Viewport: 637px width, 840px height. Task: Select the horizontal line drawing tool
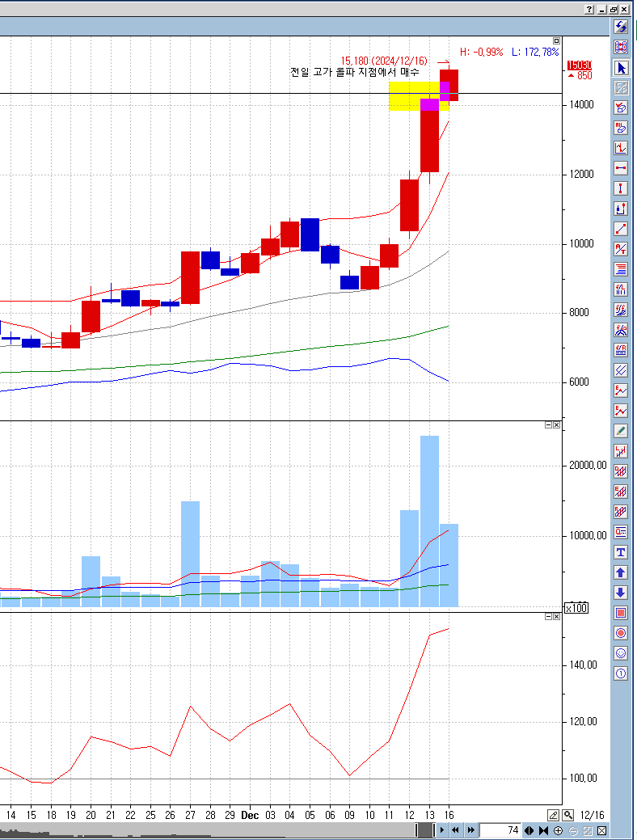(621, 168)
